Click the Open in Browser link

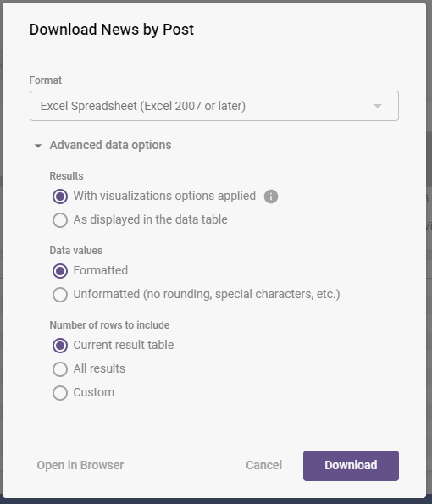click(80, 465)
